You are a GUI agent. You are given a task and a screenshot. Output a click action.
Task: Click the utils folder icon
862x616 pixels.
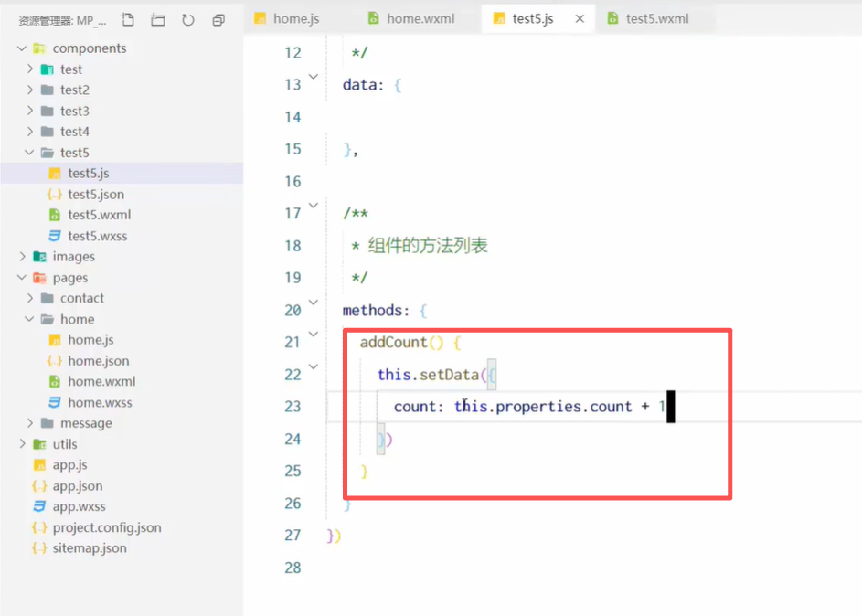pos(39,444)
